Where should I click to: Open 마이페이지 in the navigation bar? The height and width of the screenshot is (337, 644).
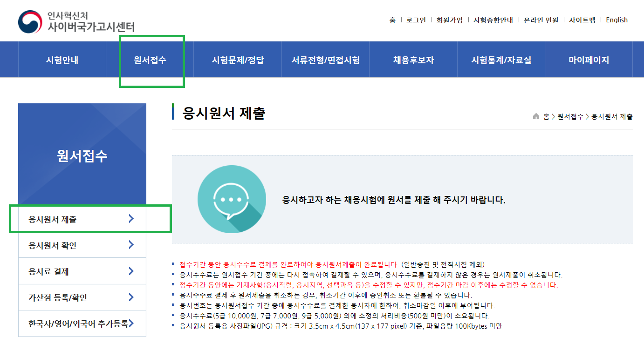pos(589,60)
